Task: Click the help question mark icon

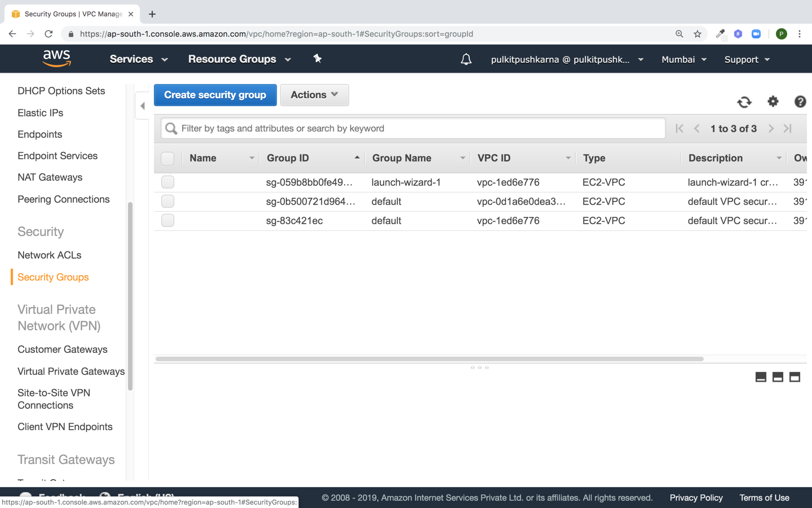Action: point(800,102)
